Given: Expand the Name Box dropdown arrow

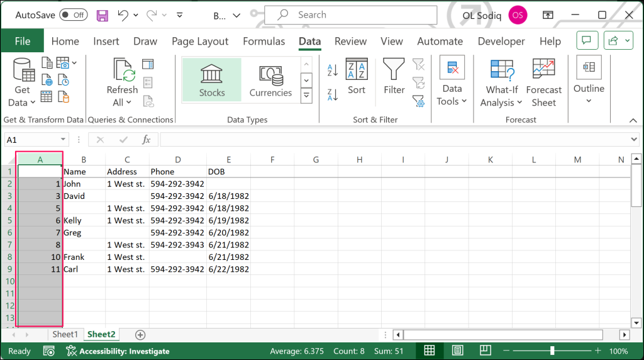Looking at the screenshot, I should [64, 140].
